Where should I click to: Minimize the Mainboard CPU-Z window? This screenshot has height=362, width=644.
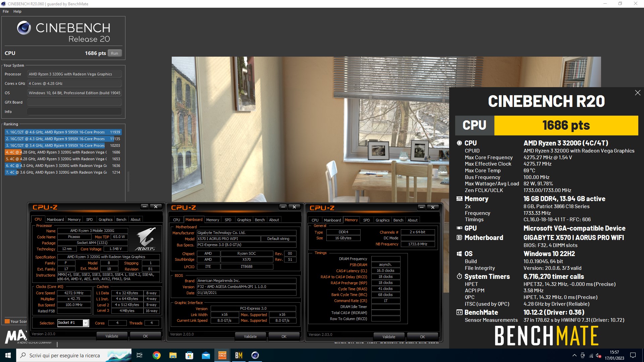coord(283,207)
